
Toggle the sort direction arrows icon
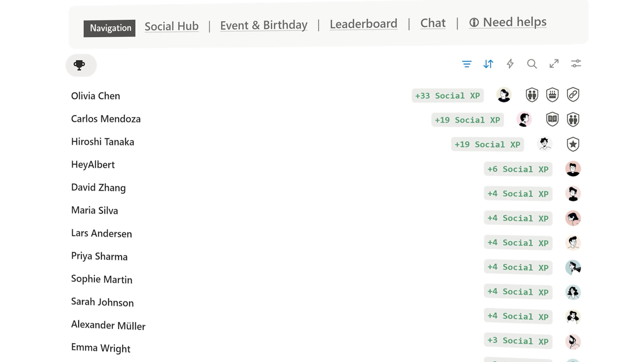(488, 64)
